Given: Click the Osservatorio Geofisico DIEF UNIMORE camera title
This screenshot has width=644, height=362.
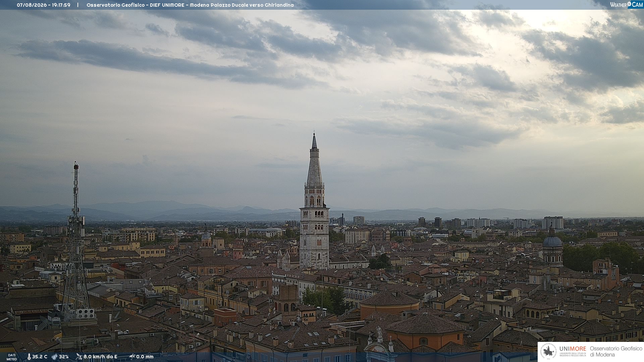Looking at the screenshot, I should pos(190,5).
